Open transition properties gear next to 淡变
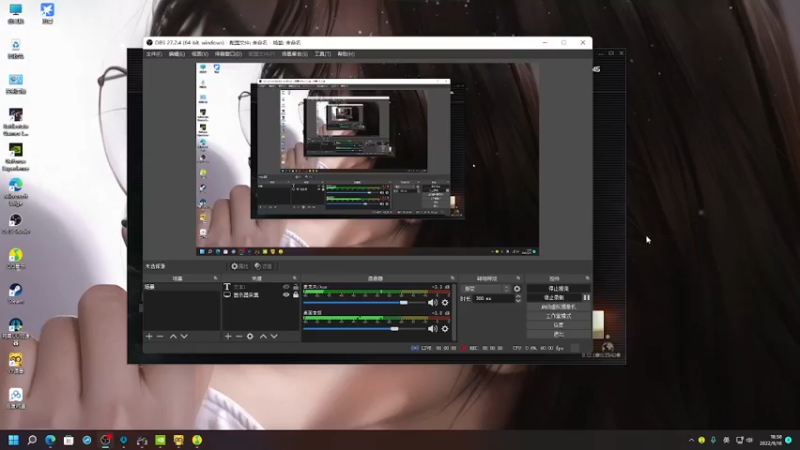The image size is (800, 450). (x=517, y=289)
